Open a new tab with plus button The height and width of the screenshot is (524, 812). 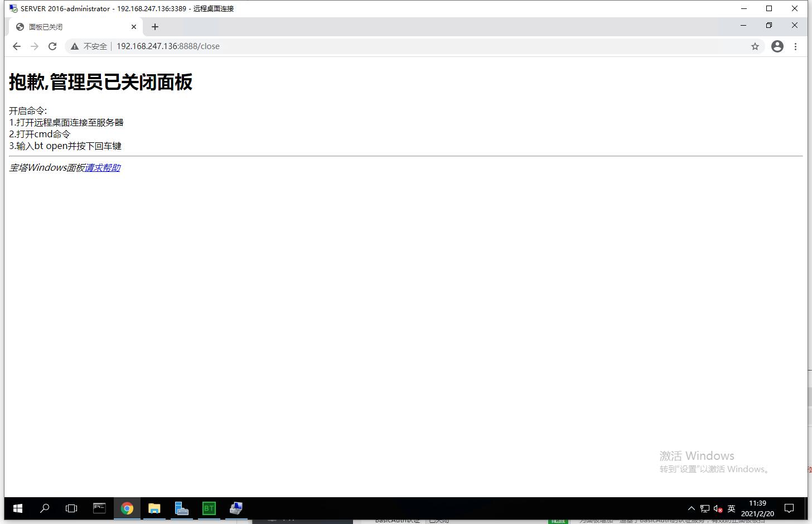pyautogui.click(x=155, y=27)
